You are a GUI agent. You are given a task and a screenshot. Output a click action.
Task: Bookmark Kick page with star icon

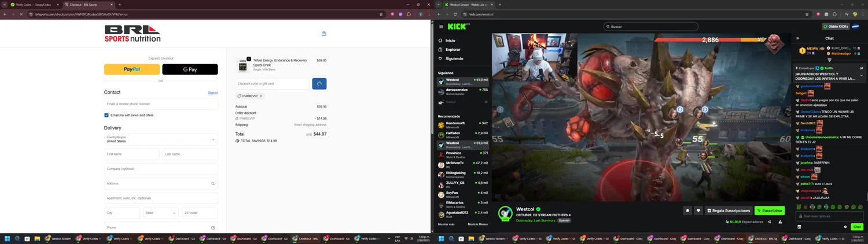(x=807, y=14)
